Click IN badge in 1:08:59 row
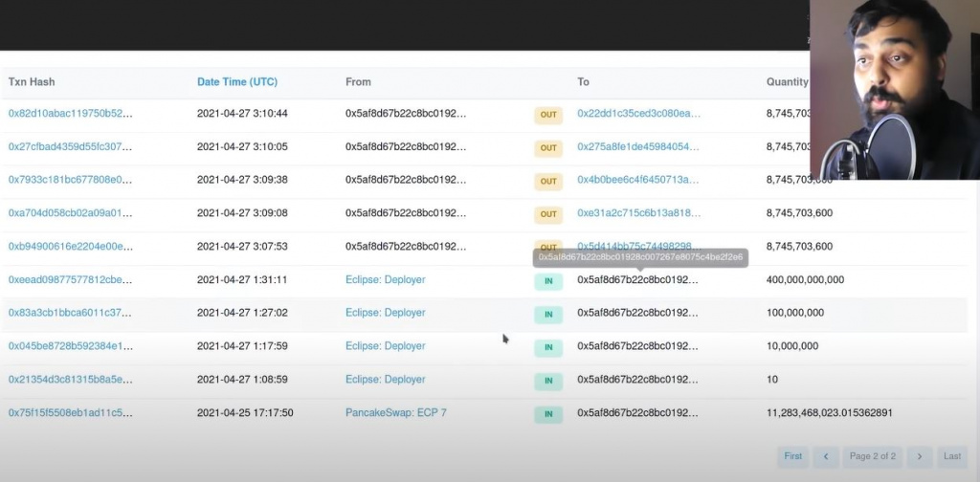 (x=548, y=381)
